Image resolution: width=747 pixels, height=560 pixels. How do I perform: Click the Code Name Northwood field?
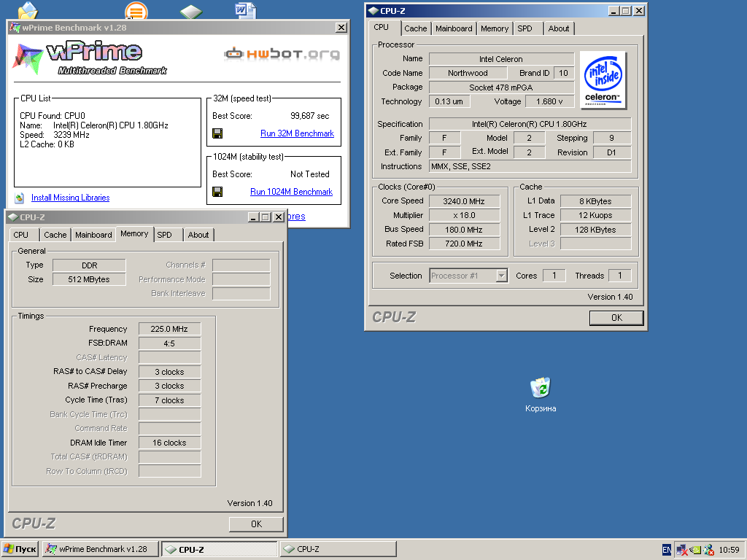pos(468,73)
